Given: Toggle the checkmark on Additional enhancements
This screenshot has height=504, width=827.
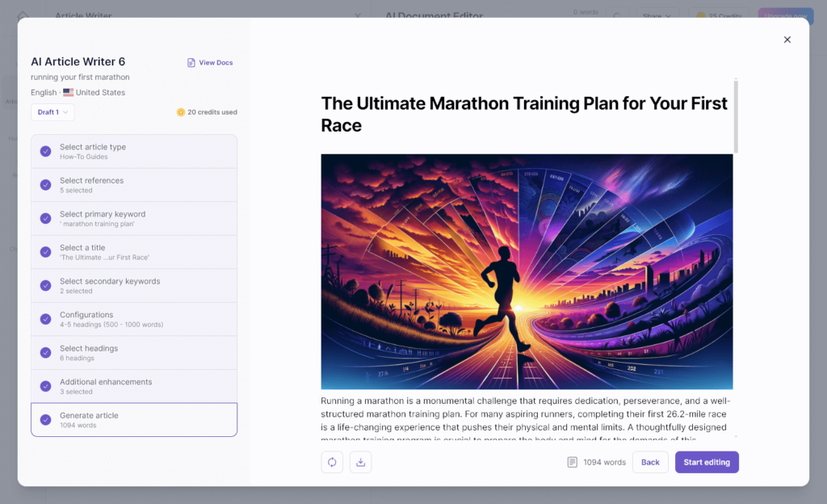Looking at the screenshot, I should (x=45, y=386).
